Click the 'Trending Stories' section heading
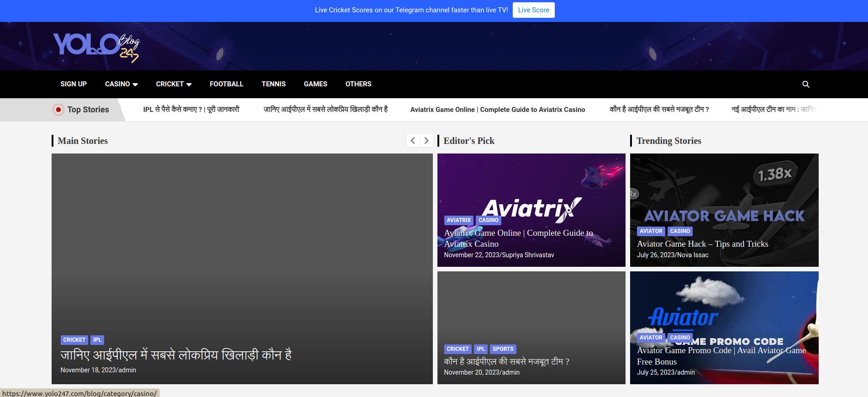This screenshot has height=397, width=868. pyautogui.click(x=669, y=141)
